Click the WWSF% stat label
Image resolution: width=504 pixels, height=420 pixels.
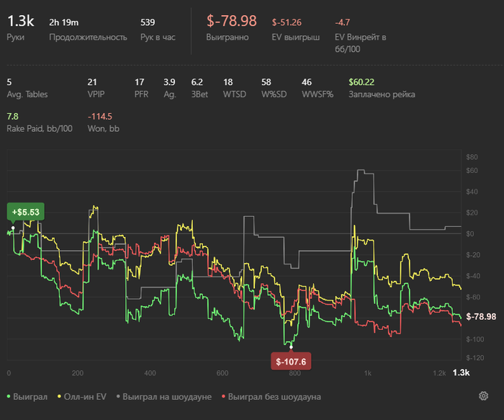[x=318, y=94]
